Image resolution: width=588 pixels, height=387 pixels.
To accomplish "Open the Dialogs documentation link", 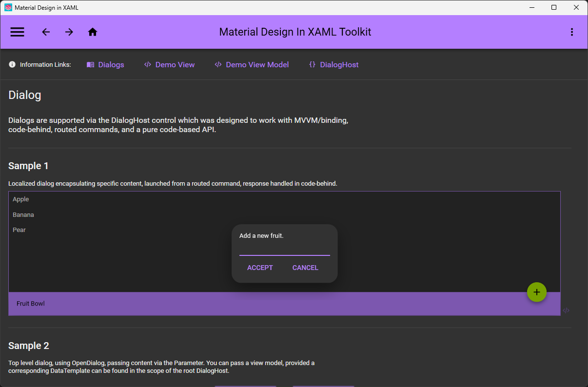I will point(105,64).
